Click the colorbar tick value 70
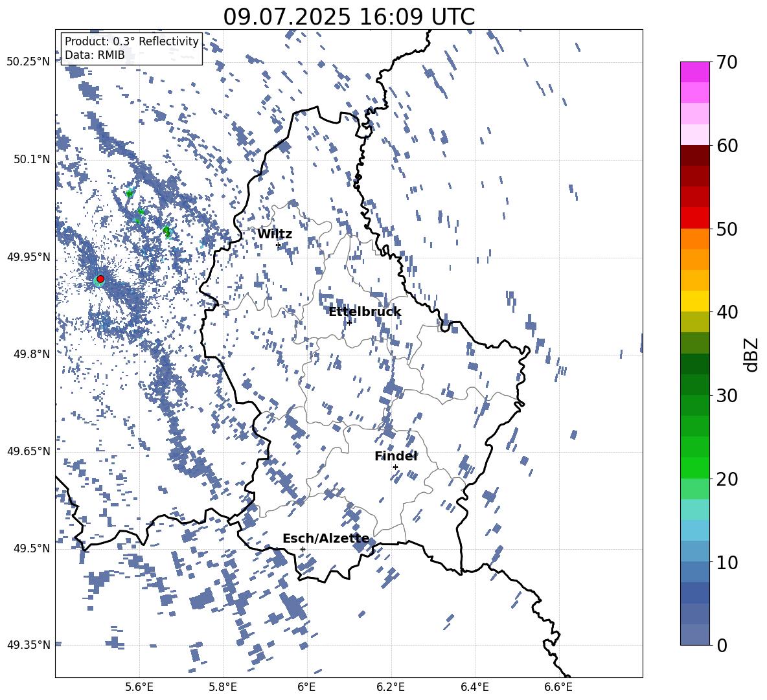This screenshot has width=767, height=700. (x=727, y=63)
